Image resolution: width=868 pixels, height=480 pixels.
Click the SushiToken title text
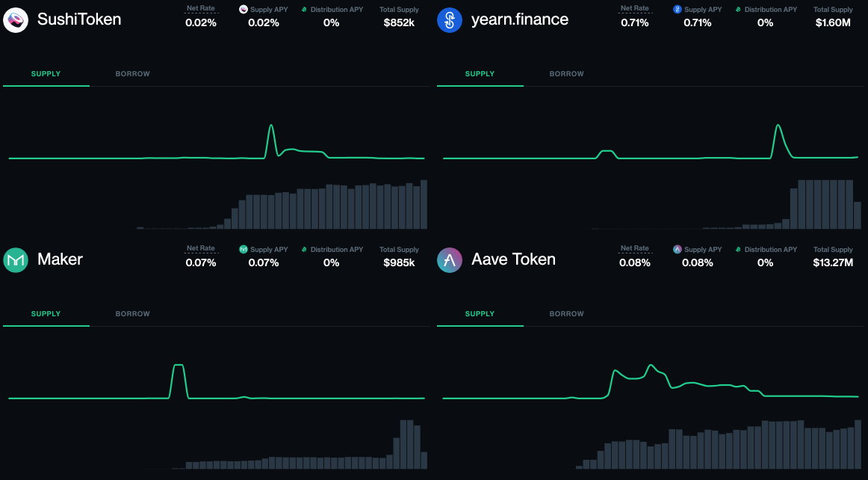click(79, 19)
